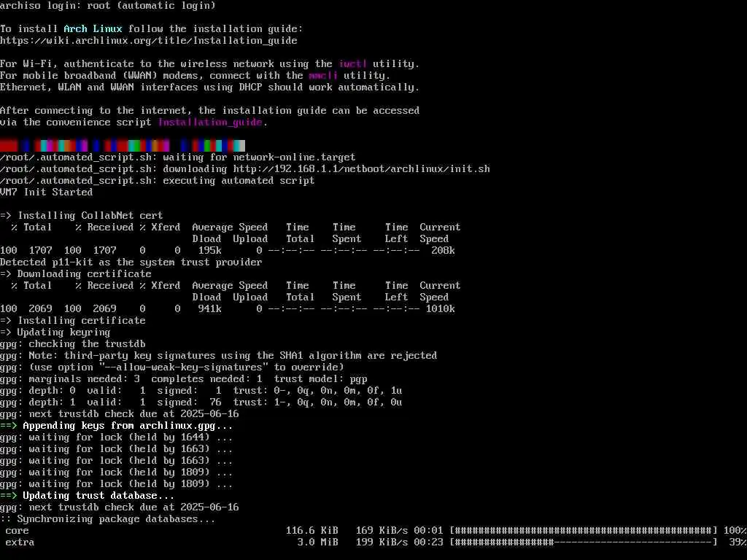
Task: Click the "SHA1 algorithm are rejected" note line
Action: [x=218, y=356]
